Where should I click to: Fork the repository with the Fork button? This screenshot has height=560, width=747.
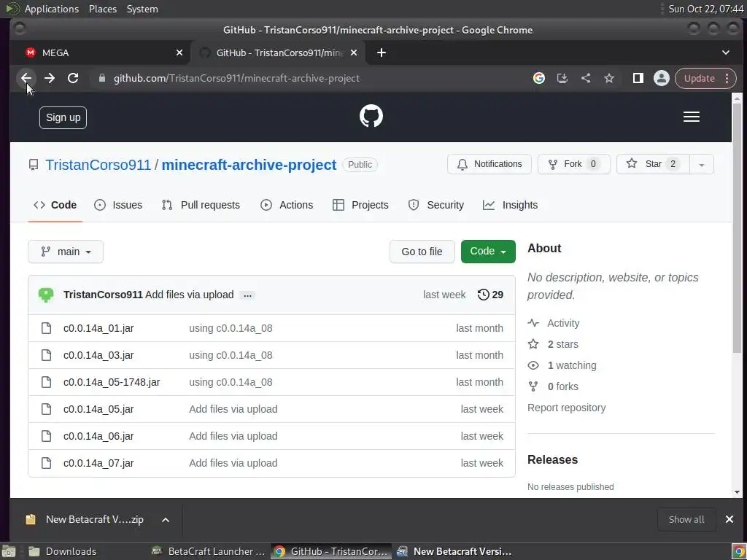point(573,164)
